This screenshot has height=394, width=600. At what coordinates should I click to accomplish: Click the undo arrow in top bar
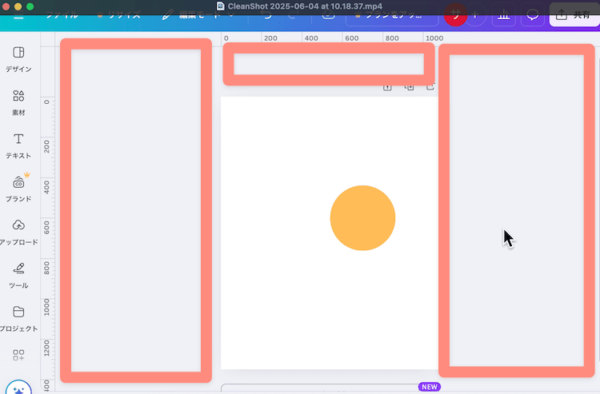[x=267, y=16]
